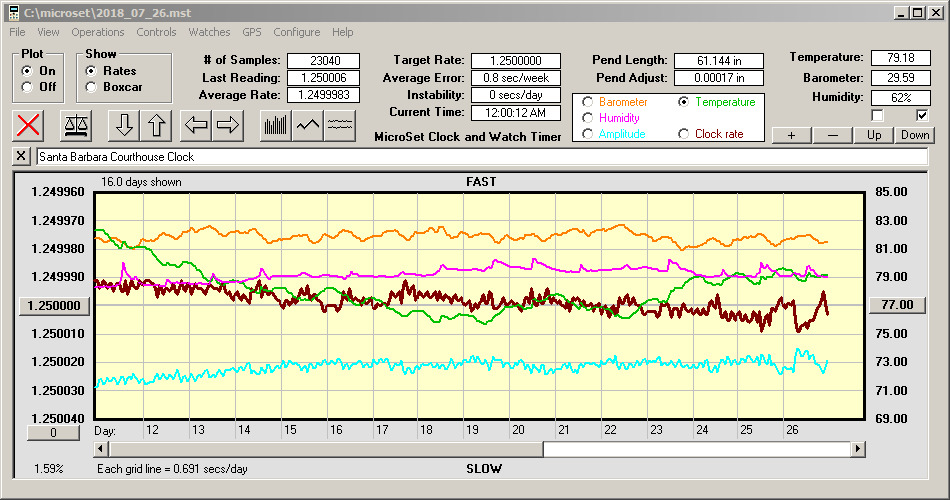Click the Instability field
Screen dimensions: 950x500
point(516,95)
